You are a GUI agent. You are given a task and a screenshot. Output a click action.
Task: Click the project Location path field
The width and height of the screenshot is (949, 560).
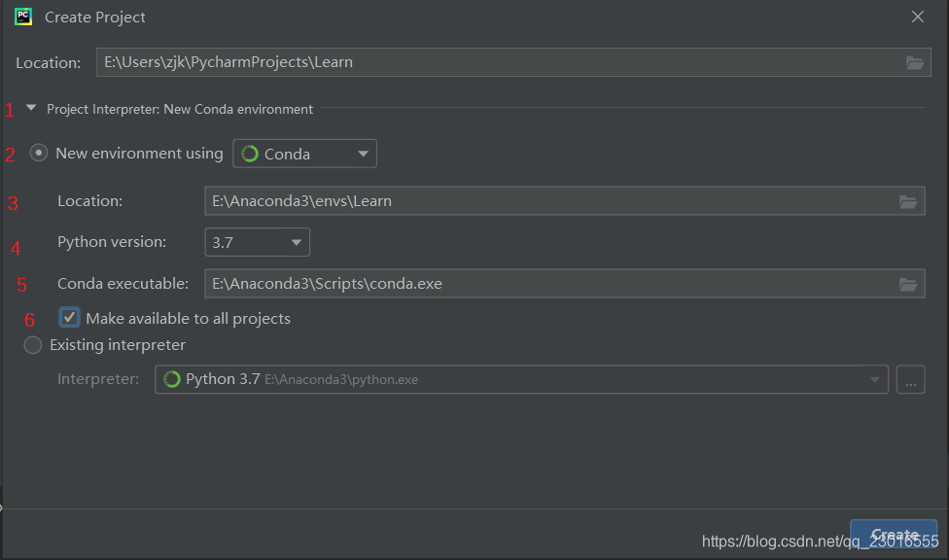pos(513,62)
